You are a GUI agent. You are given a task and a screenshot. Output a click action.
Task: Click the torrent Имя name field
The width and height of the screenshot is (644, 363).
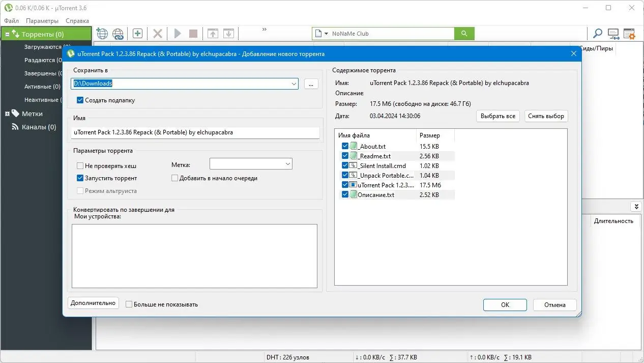[196, 132]
